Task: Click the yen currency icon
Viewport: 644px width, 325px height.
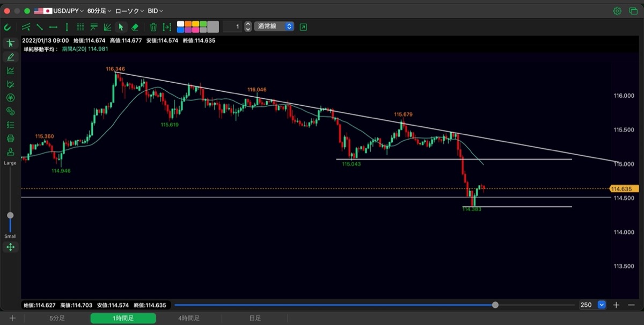Action: (x=10, y=98)
